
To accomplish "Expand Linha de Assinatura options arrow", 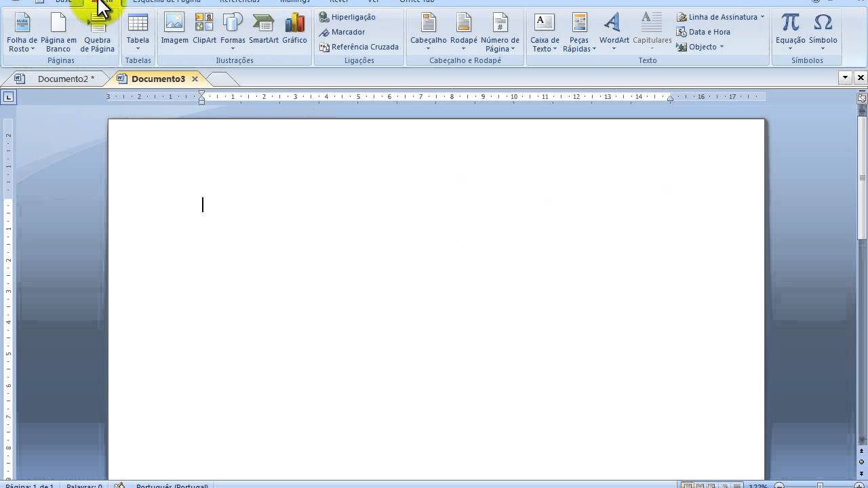I will (x=762, y=17).
